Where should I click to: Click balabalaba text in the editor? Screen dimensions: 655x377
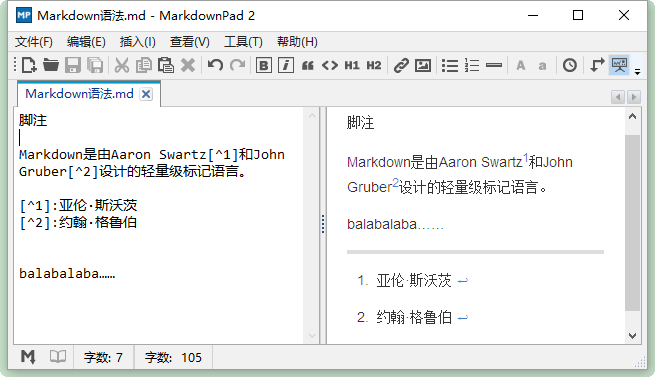pos(67,273)
